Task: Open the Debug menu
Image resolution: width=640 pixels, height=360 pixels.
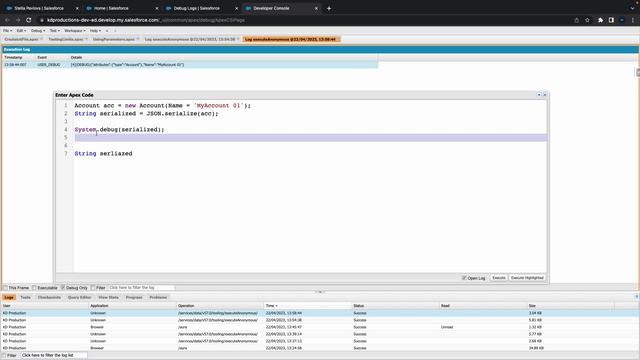Action: tap(38, 31)
